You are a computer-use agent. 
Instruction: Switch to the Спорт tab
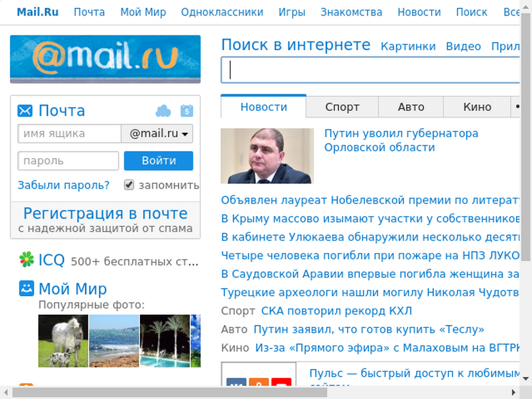pyautogui.click(x=342, y=107)
